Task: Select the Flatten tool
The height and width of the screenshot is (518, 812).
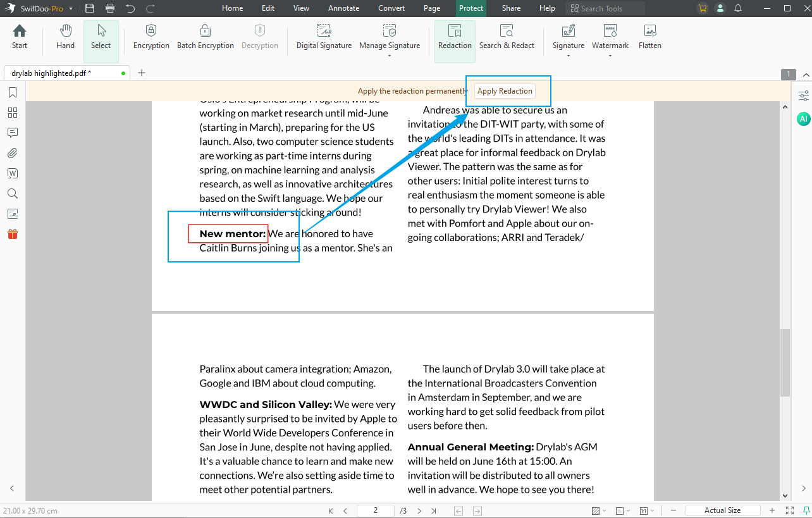Action: [x=649, y=37]
